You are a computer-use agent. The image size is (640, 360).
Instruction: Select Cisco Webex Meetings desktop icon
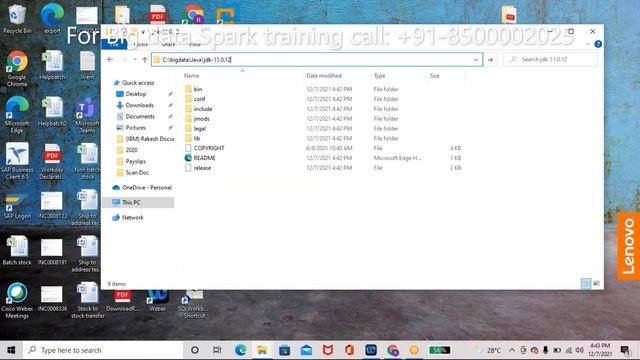click(x=17, y=300)
